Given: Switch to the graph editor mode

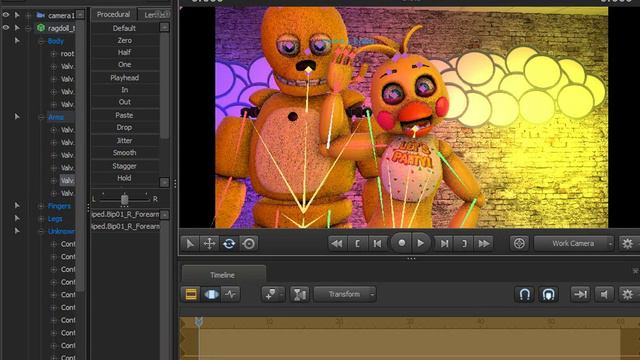Looking at the screenshot, I should click(x=231, y=294).
